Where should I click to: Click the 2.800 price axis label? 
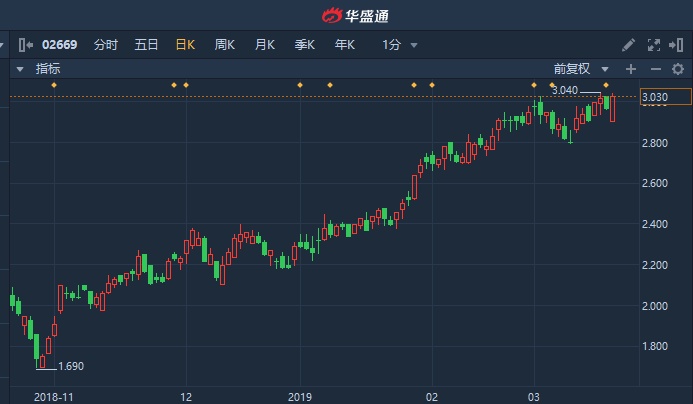tap(655, 143)
